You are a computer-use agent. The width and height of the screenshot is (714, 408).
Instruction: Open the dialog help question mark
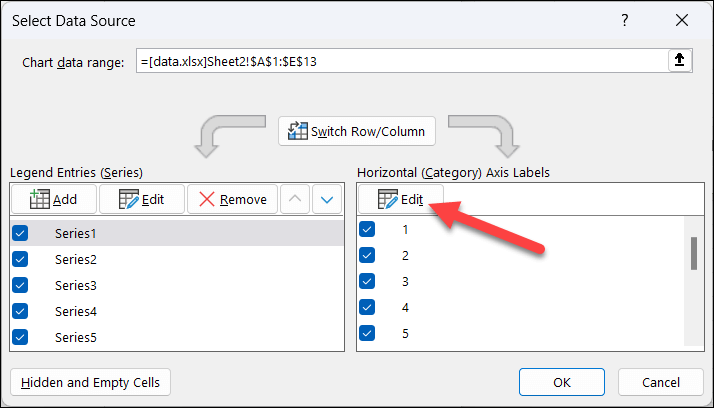tap(625, 20)
